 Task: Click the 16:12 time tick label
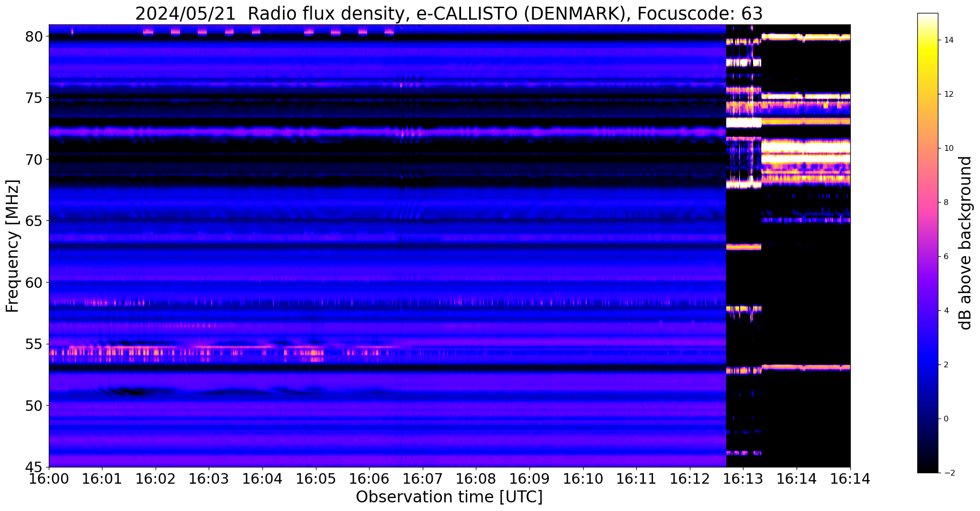[x=690, y=478]
